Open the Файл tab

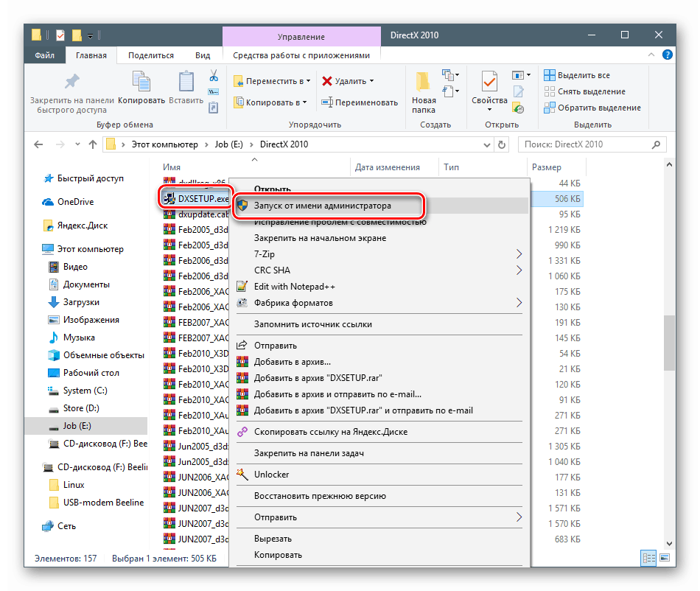pyautogui.click(x=45, y=55)
